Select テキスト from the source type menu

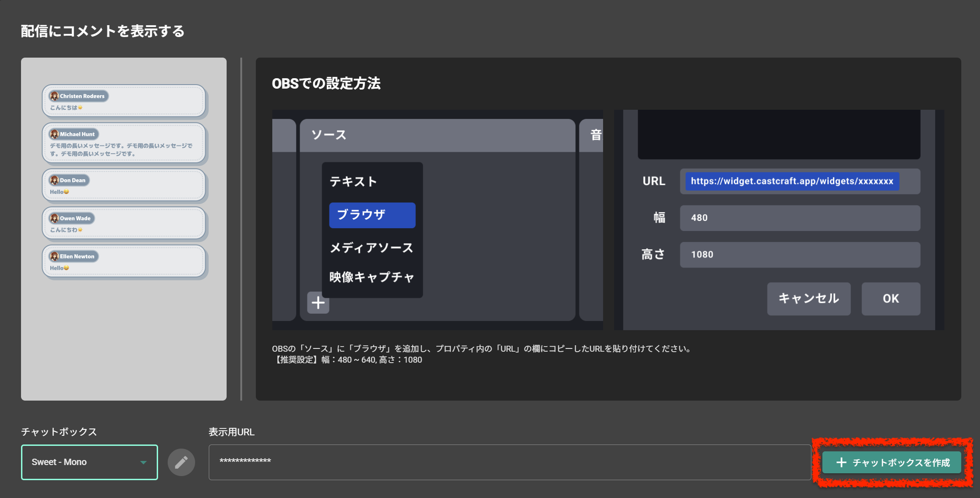(x=354, y=181)
